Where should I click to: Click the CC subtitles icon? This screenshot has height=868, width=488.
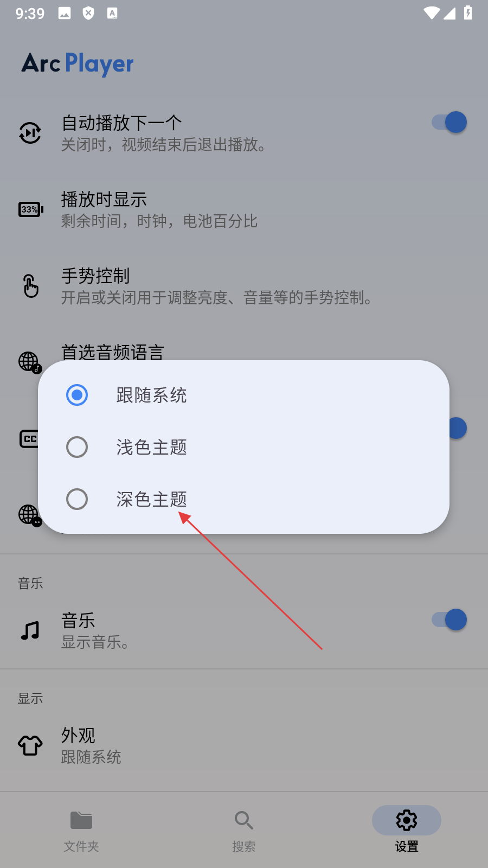point(28,439)
